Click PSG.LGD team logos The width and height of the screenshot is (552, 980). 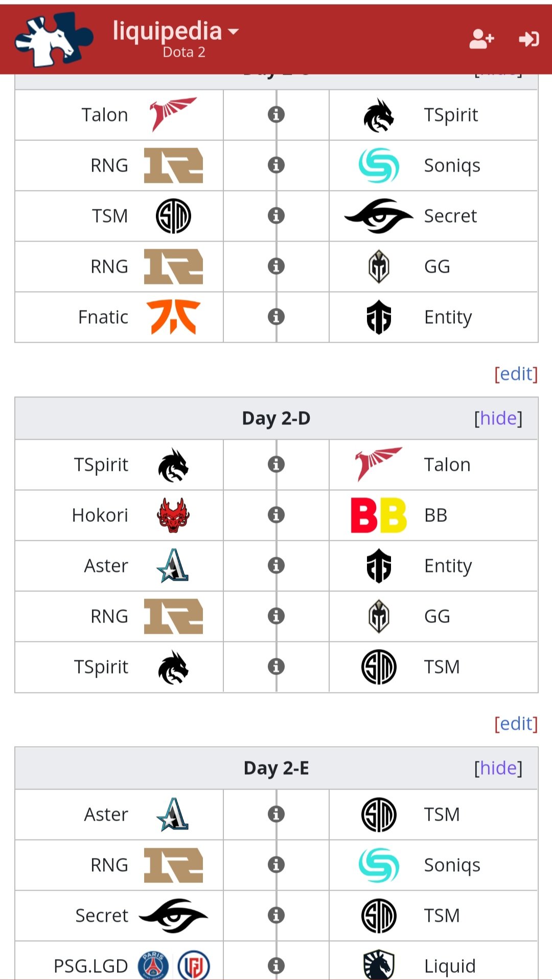pos(174,965)
